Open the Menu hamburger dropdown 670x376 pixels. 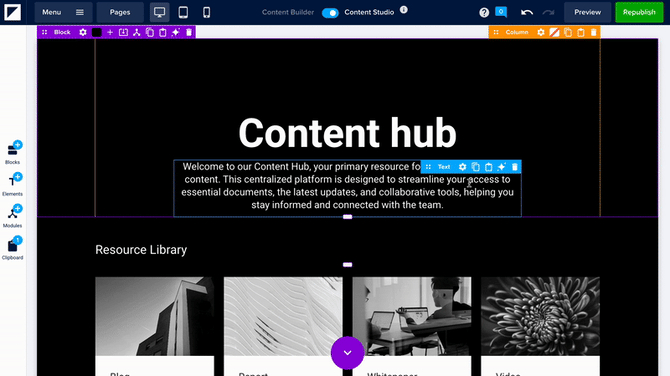[63, 12]
